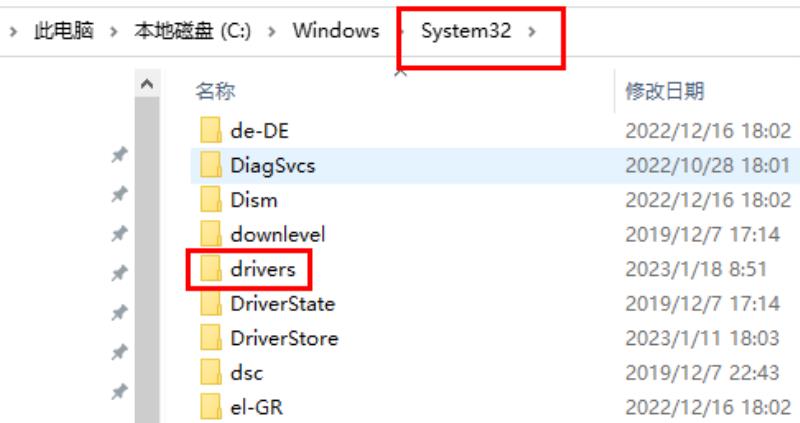The width and height of the screenshot is (800, 423).
Task: Sort by the 修改日期 column header
Action: 665,91
